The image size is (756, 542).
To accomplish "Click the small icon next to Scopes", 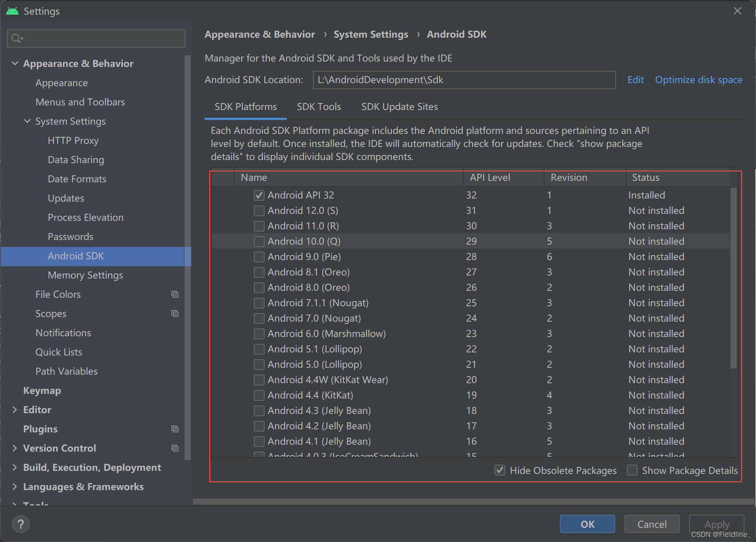I will tap(175, 314).
